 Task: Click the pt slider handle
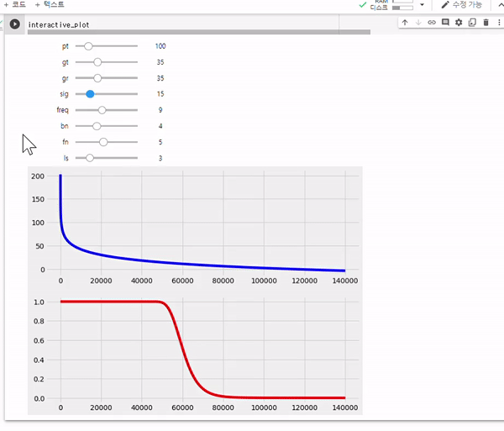point(88,46)
